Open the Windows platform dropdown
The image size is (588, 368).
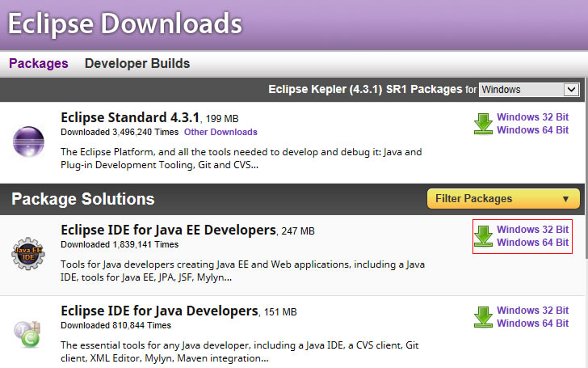529,89
